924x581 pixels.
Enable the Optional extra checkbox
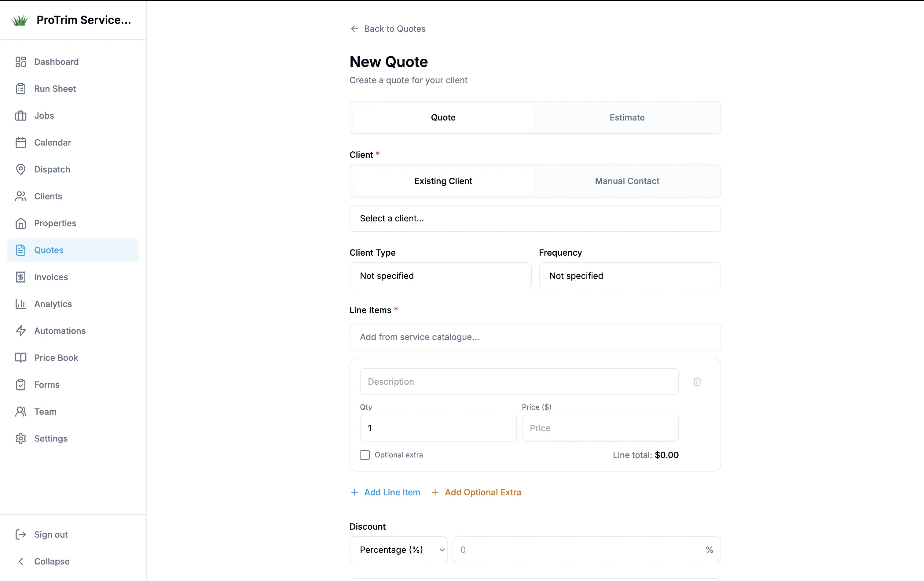(x=364, y=455)
